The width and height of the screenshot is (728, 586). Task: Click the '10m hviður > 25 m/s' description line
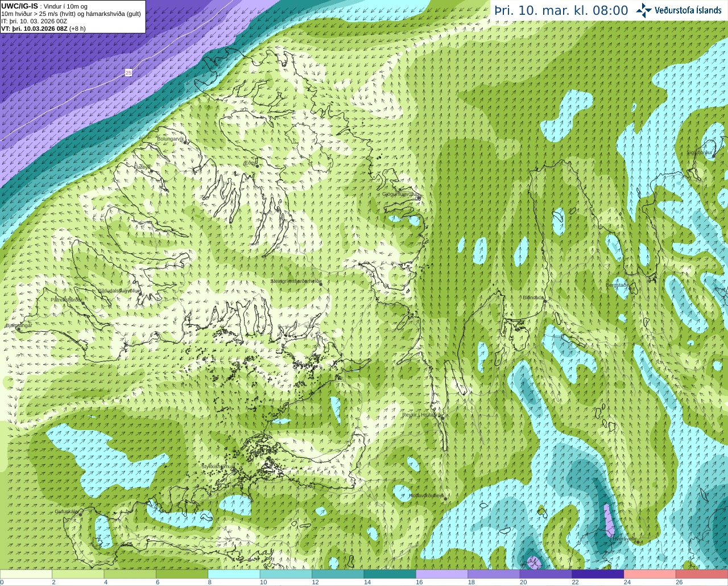[x=71, y=14]
